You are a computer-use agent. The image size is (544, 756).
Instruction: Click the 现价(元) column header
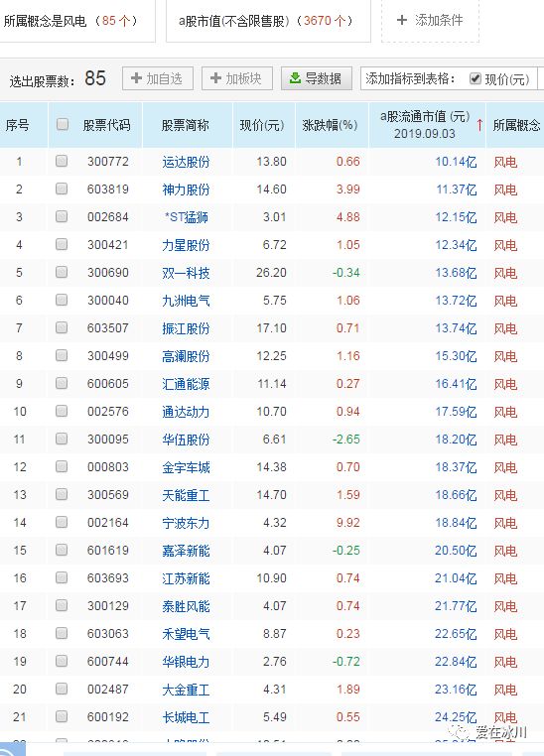[262, 125]
